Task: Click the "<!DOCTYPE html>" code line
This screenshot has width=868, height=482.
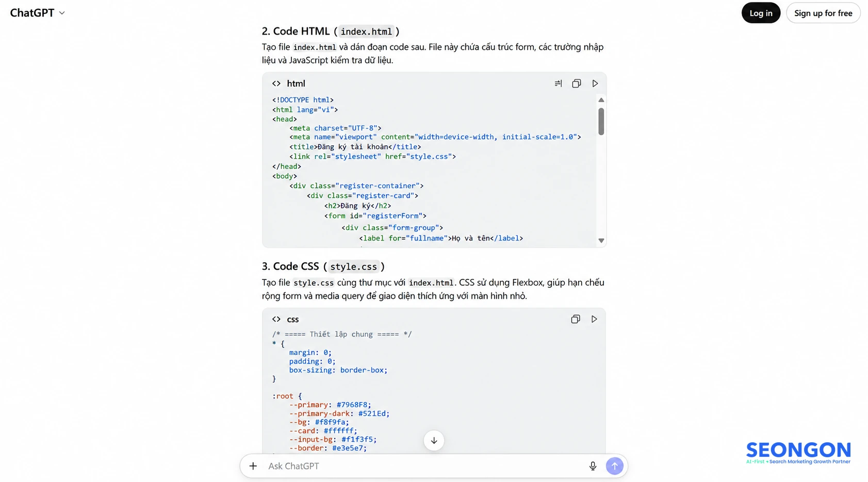Action: (x=303, y=100)
